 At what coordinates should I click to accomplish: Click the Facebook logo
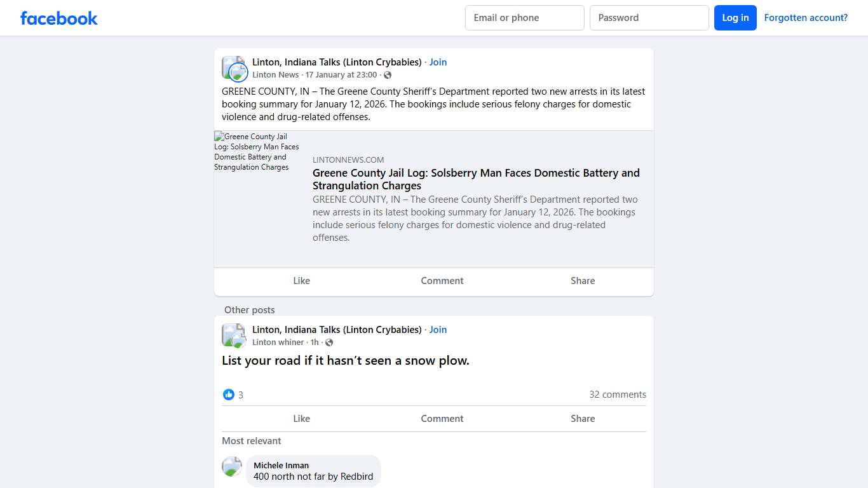58,18
